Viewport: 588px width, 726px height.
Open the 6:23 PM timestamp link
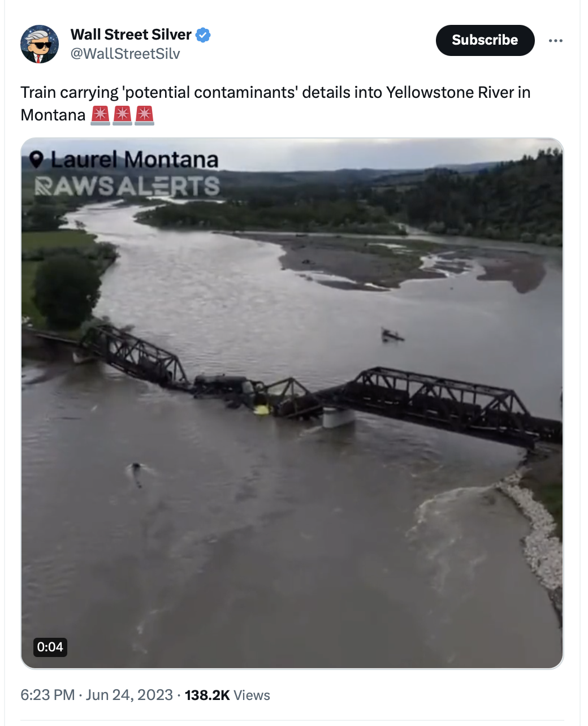click(47, 695)
